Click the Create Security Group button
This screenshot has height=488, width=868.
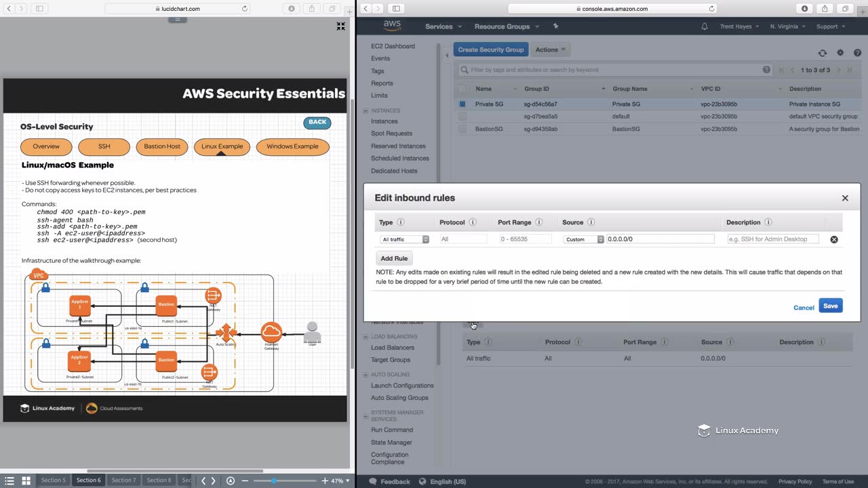491,49
